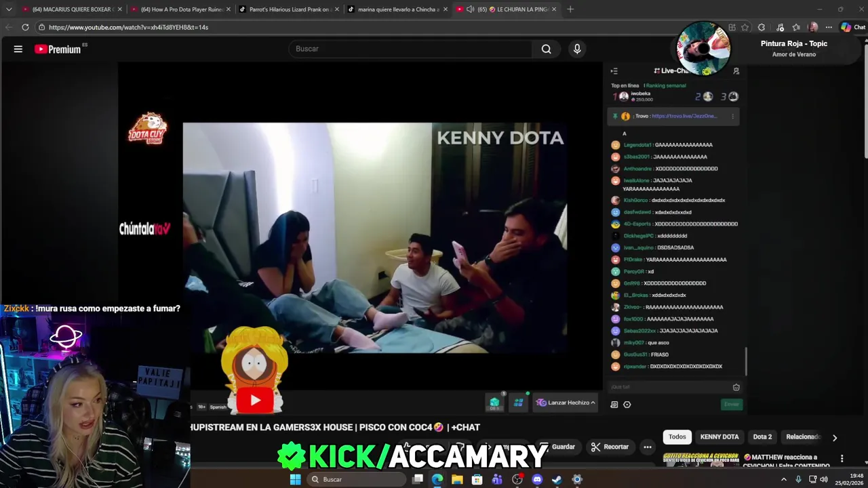Image resolution: width=868 pixels, height=488 pixels.
Task: Switch to Parrot's Hilarious Lizard Prank tab
Action: click(x=289, y=9)
